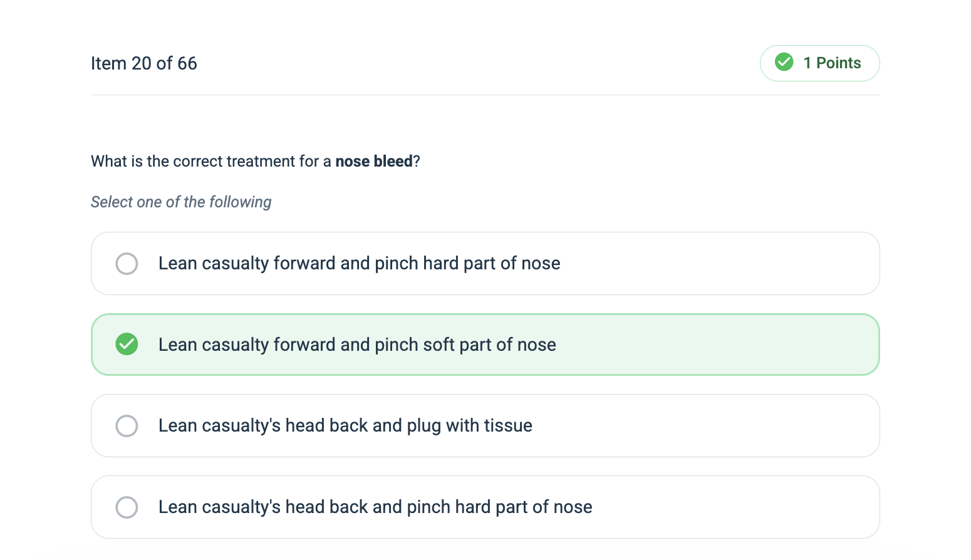
Task: Click the divider line below the item header
Action: pos(485,95)
